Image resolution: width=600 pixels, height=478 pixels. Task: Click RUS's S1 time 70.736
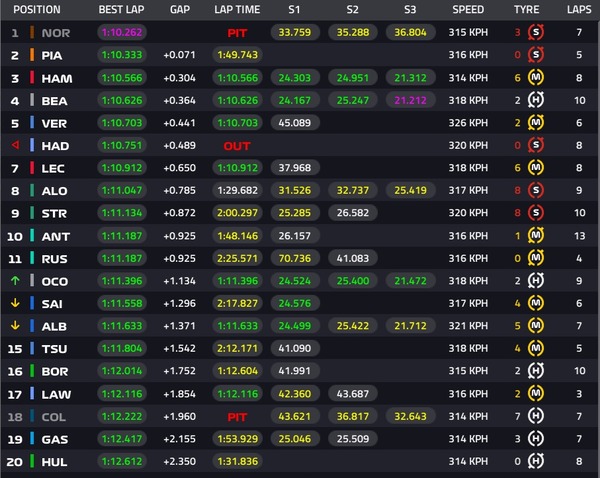[295, 258]
